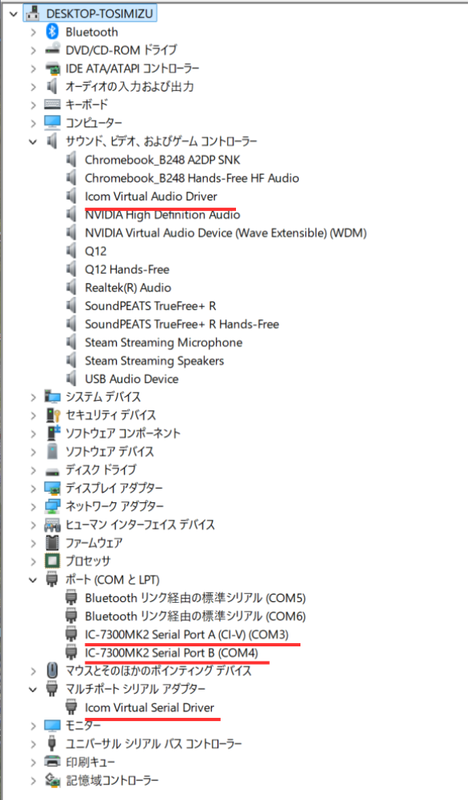Select Steam Streaming Microphone

[x=163, y=343]
